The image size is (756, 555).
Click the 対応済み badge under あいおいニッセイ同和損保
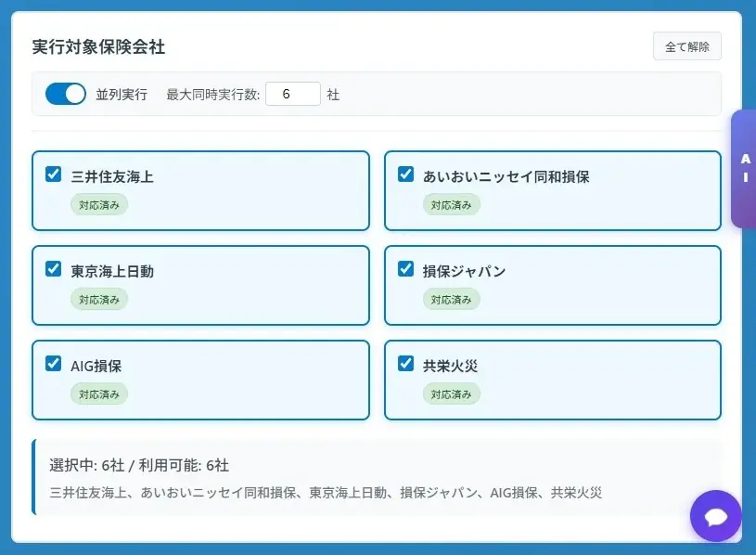452,205
